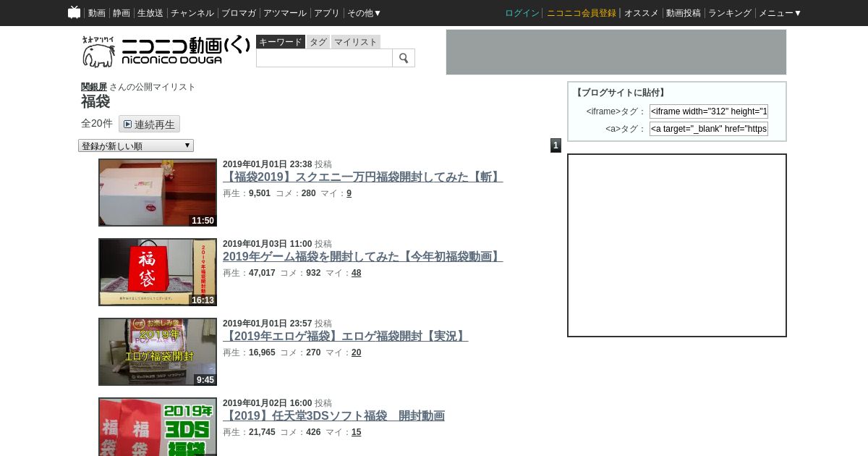Click the 連続再生 button
Viewport: 868px width, 456px height.
pyautogui.click(x=149, y=124)
